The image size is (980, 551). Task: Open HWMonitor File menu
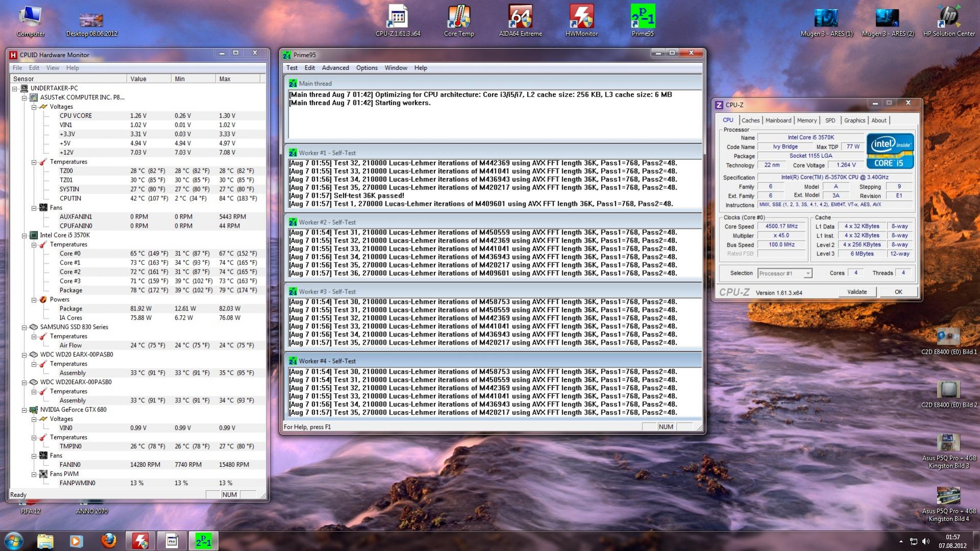[x=17, y=68]
